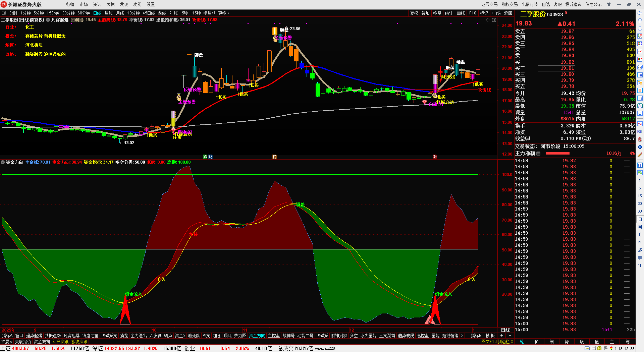Click the down arrow sidebar icon
644x352 pixels.
tap(640, 28)
